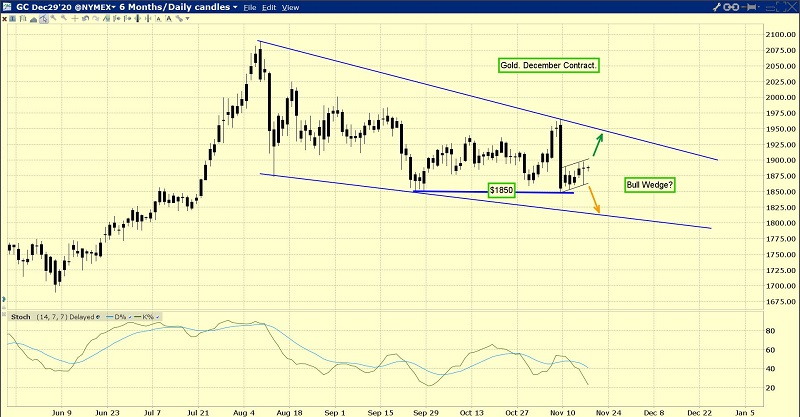
Task: Activate the crosshair tool
Action: pyautogui.click(x=75, y=18)
